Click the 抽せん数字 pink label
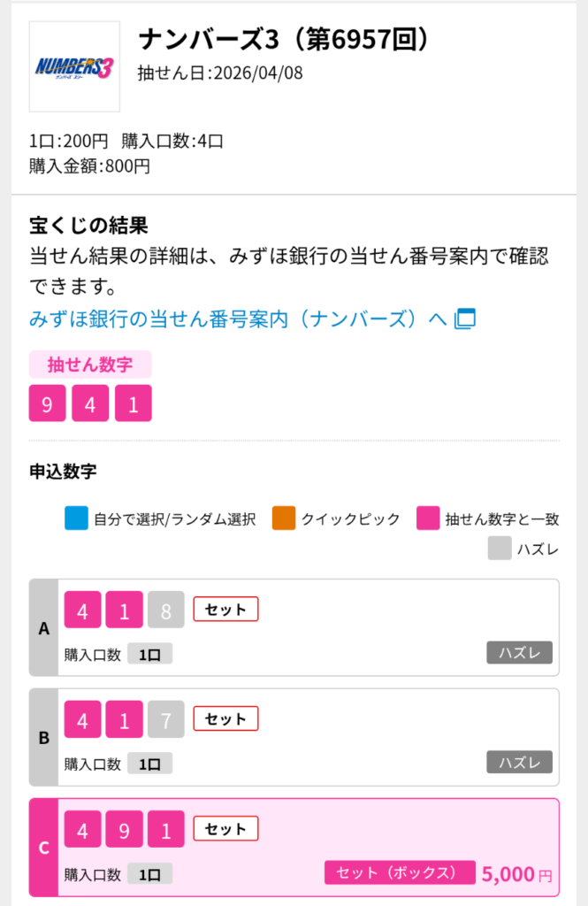Image resolution: width=588 pixels, height=906 pixels. tap(90, 365)
